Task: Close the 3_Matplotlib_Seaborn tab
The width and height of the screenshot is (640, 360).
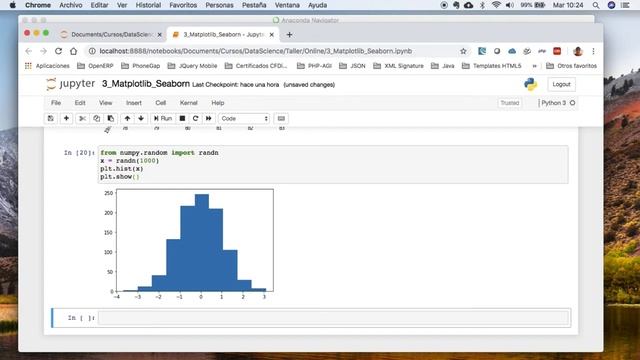Action: point(271,35)
